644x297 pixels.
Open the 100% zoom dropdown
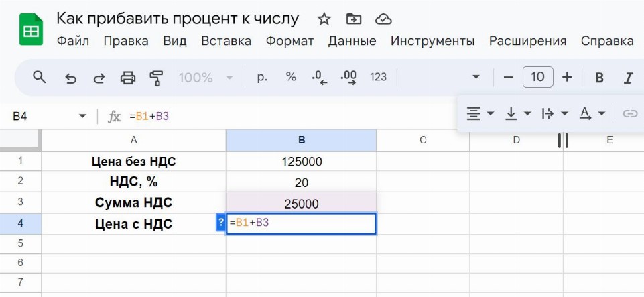click(204, 78)
